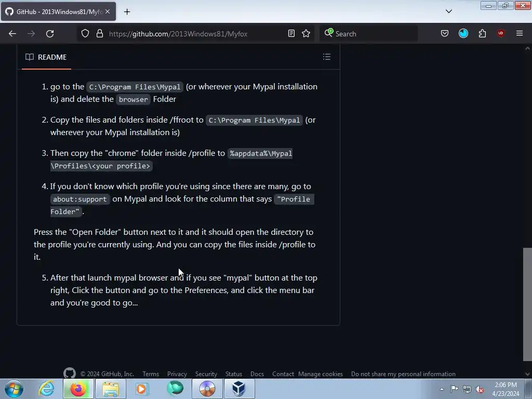Open the tracking protection shield icon

(x=85, y=34)
